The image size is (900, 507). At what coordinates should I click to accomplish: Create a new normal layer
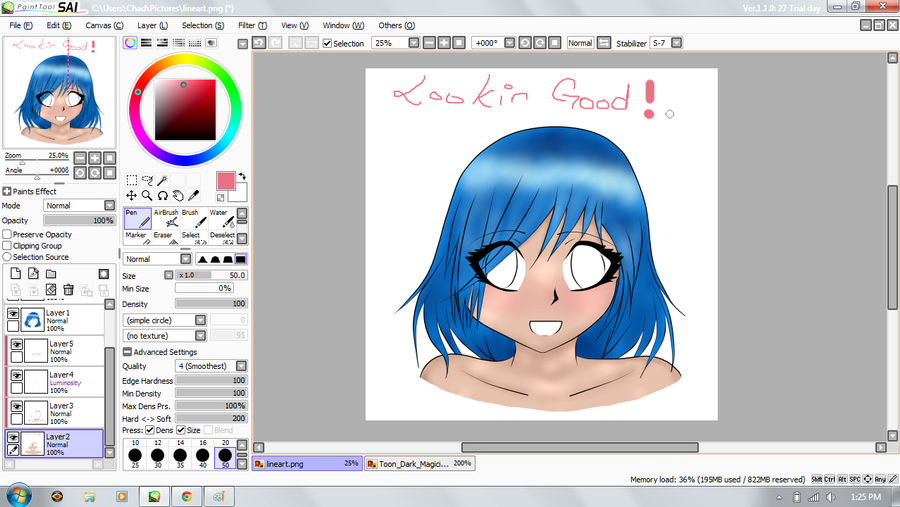pyautogui.click(x=15, y=274)
